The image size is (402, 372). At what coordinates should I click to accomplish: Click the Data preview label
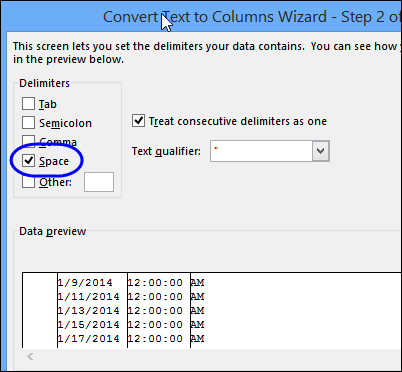click(x=53, y=231)
